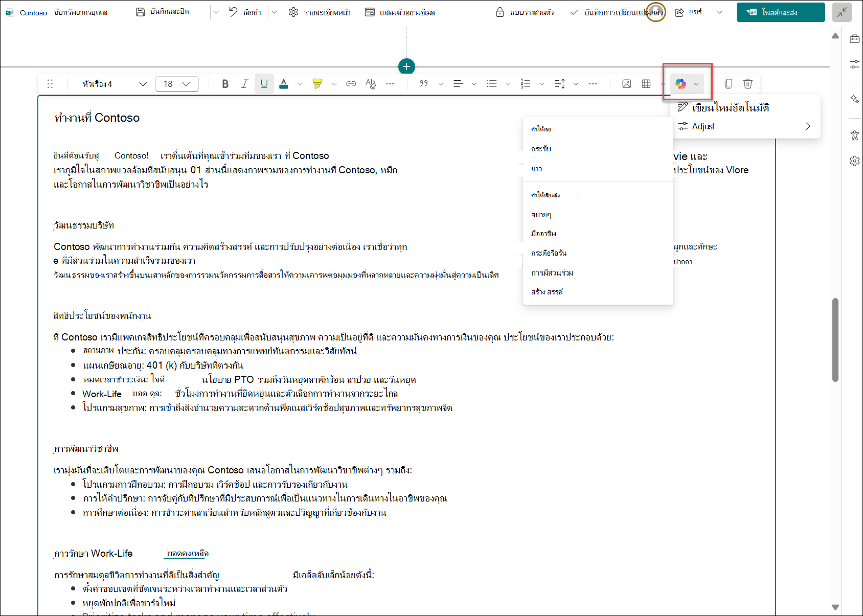This screenshot has height=616, width=863.
Task: Click the line spacing icon
Action: (560, 84)
